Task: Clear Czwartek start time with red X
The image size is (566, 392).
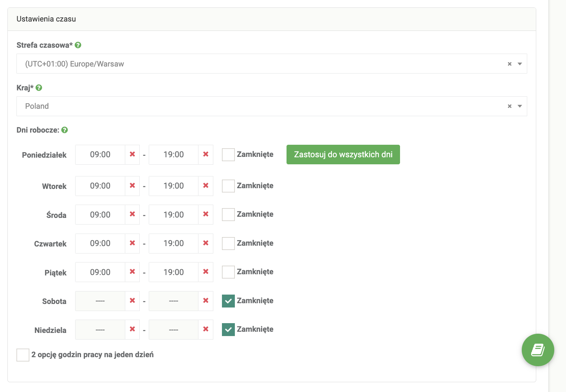Action: [x=132, y=243]
